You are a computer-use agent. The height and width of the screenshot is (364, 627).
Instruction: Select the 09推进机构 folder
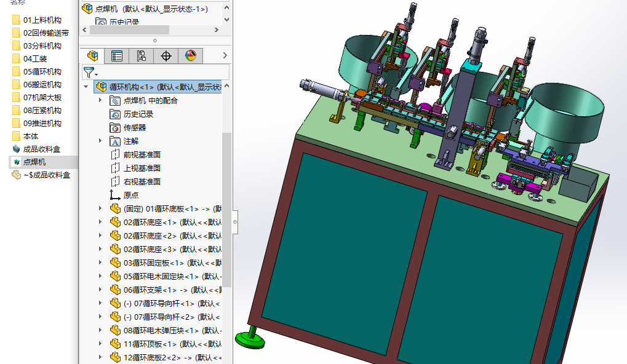(37, 123)
